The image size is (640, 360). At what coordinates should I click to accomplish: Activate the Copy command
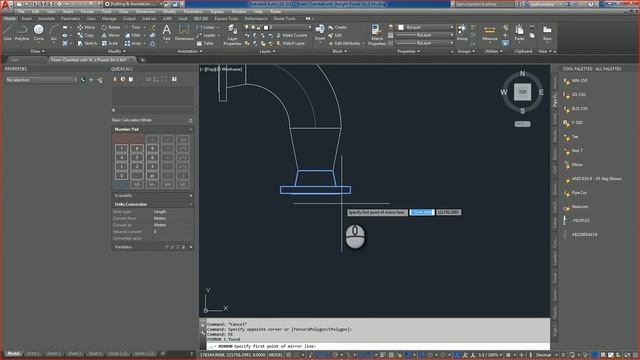point(86,36)
